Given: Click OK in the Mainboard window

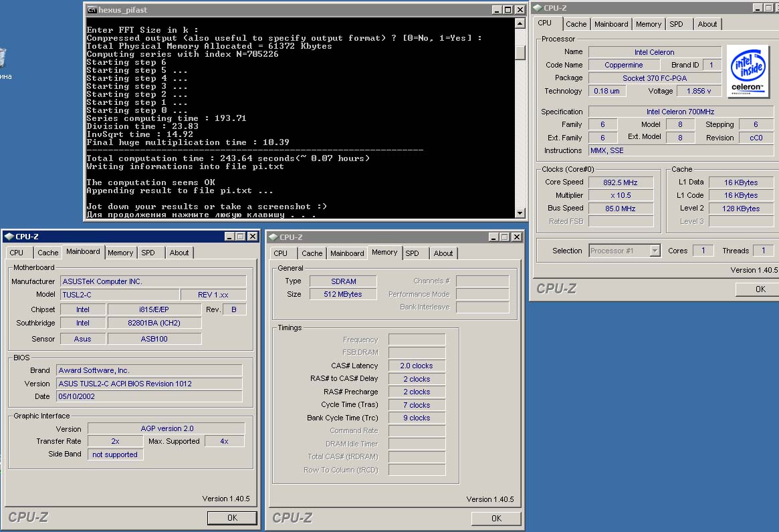Looking at the screenshot, I should [232, 517].
